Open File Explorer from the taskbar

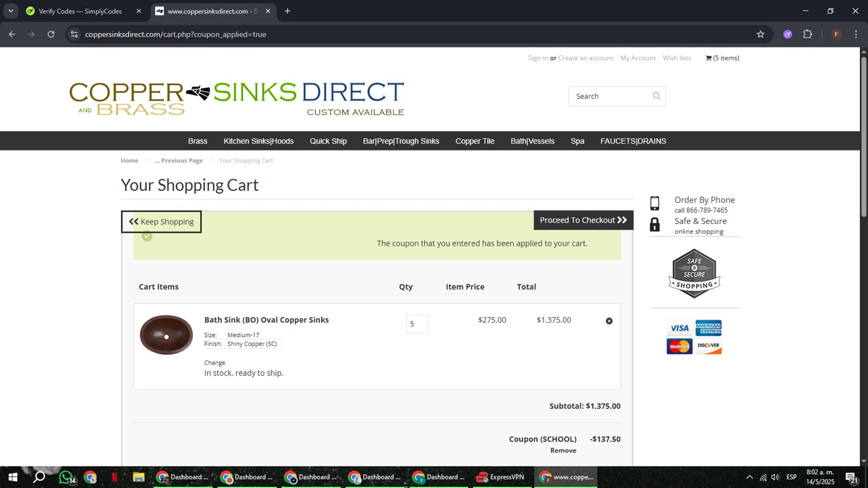pos(138,478)
